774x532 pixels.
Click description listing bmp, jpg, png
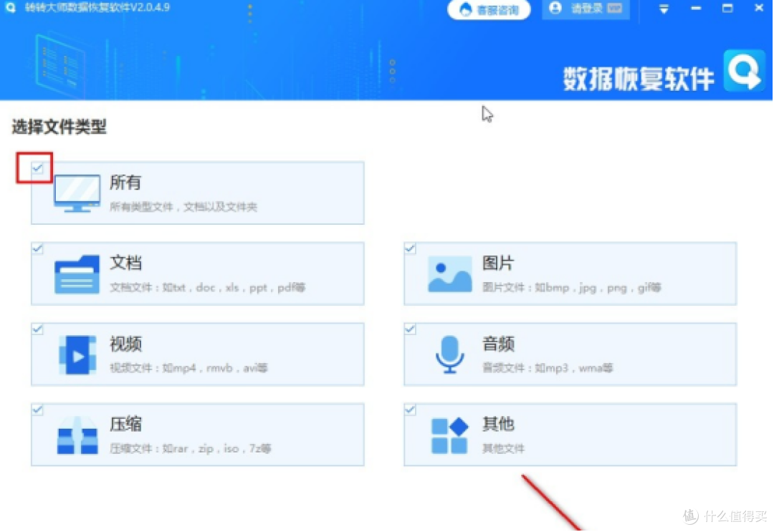[572, 287]
